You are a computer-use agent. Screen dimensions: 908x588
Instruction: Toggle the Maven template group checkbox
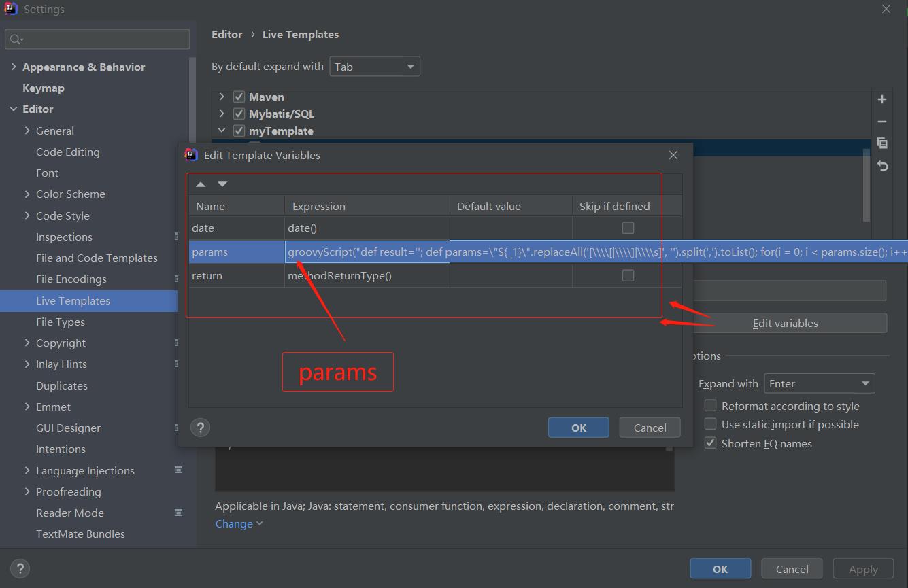click(x=239, y=97)
